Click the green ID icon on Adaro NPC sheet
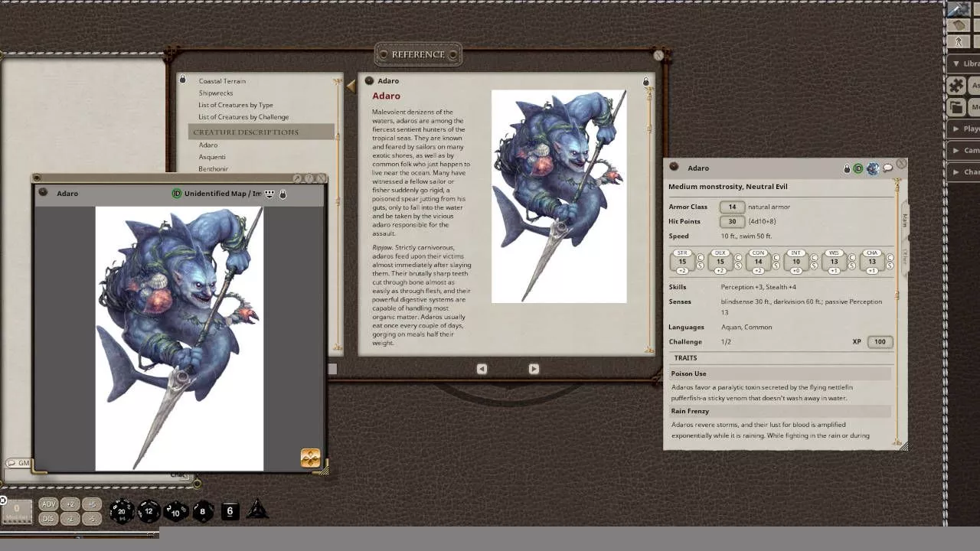Viewport: 980px width, 551px height. coord(858,168)
